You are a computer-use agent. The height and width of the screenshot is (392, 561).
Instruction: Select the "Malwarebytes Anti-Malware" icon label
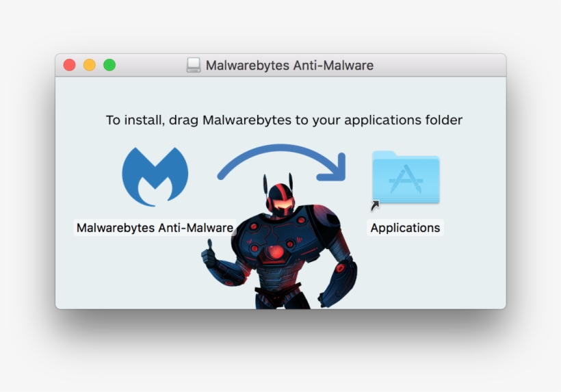click(155, 228)
